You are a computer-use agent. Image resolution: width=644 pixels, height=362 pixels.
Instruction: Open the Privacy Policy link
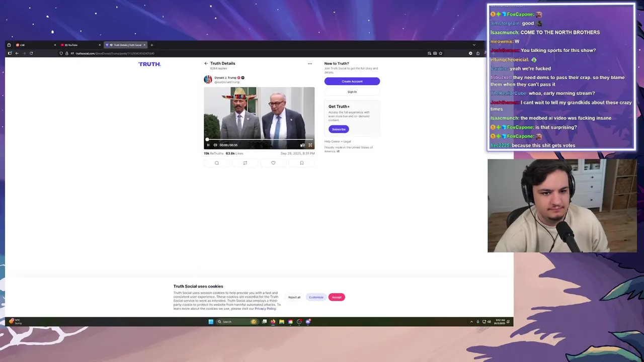tap(265, 309)
